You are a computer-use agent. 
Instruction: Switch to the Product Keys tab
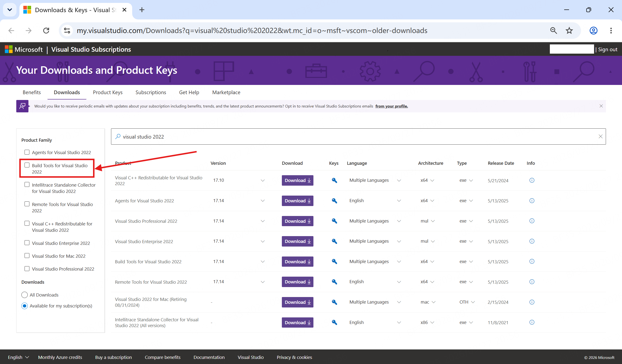pos(108,92)
